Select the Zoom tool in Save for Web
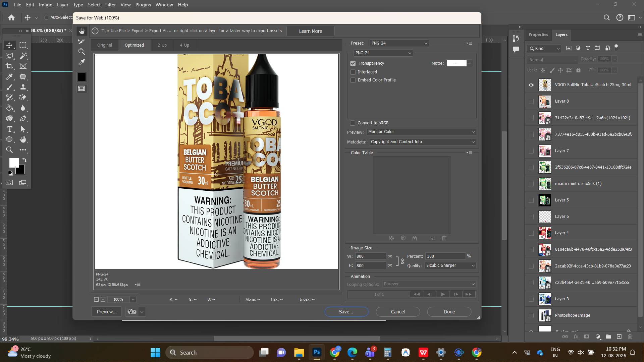The image size is (644, 362). (82, 52)
